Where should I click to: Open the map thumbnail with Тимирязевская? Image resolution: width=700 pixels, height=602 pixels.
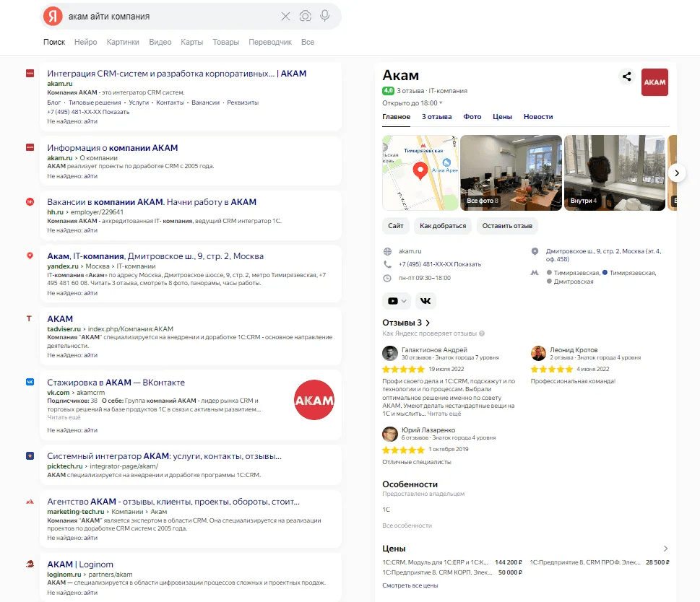pyautogui.click(x=420, y=173)
